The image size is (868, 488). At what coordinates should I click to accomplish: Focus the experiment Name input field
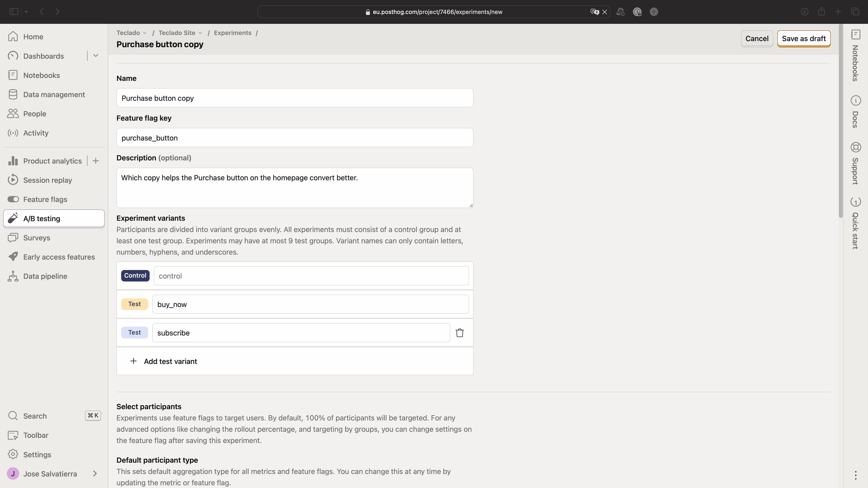coord(295,98)
